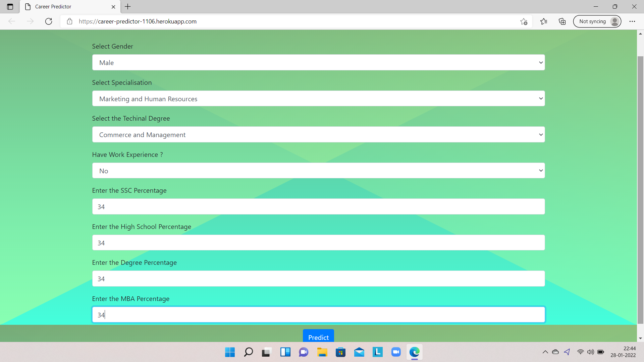Click the Predict button
Viewport: 644px width, 362px height.
[318, 337]
